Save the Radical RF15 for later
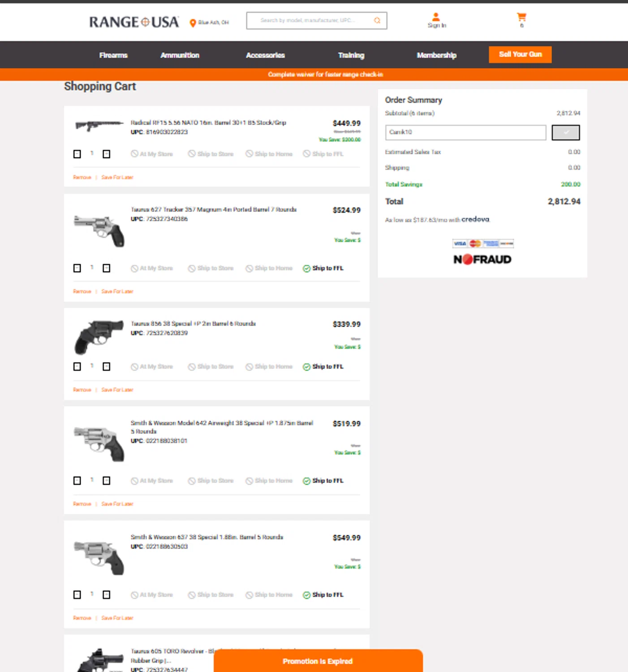 [117, 177]
